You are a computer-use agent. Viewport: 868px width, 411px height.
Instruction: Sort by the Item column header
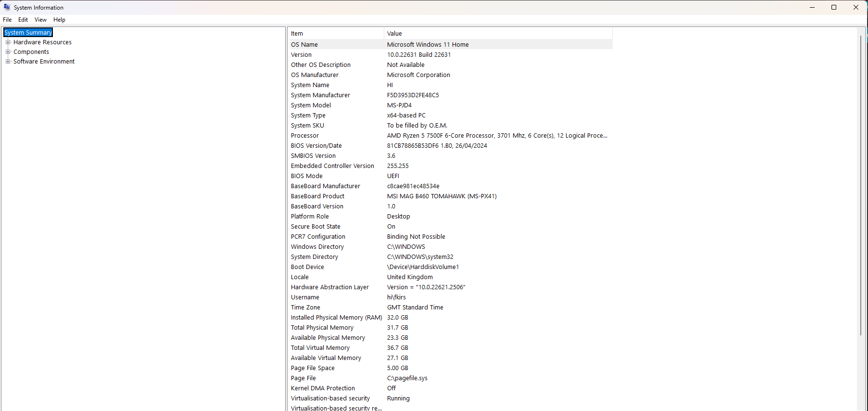pos(336,33)
